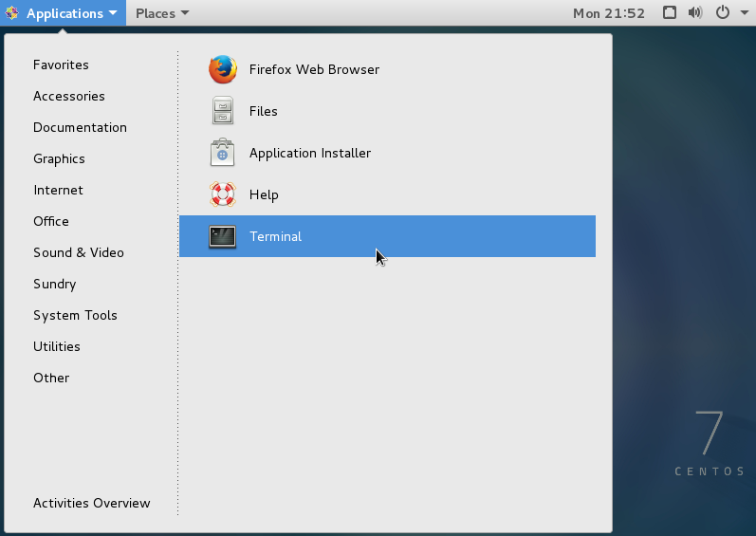Open the system menu arrow beside power
756x536 pixels.
[741, 13]
